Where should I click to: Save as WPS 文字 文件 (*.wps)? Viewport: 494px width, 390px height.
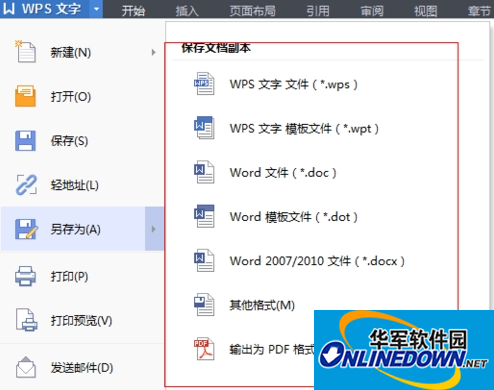pyautogui.click(x=294, y=84)
